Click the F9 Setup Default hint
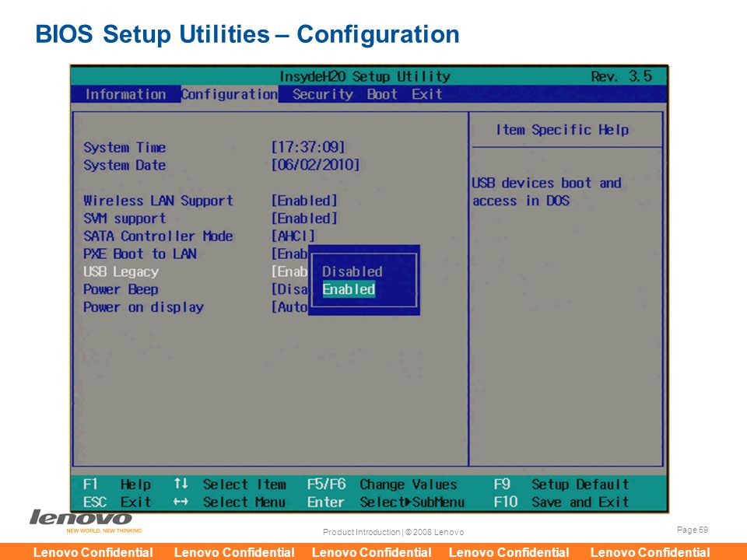 pyautogui.click(x=562, y=485)
